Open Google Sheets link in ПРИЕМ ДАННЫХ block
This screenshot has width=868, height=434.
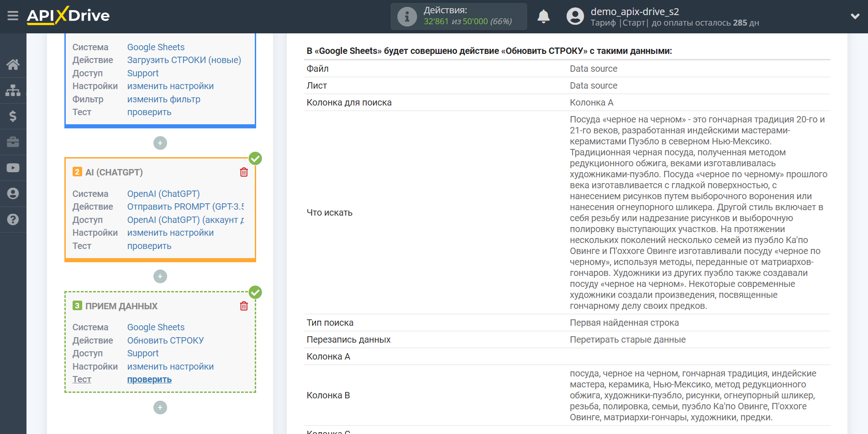[x=156, y=327]
